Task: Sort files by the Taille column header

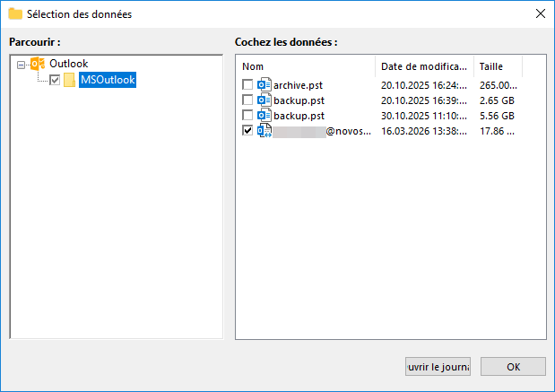Action: pyautogui.click(x=497, y=66)
